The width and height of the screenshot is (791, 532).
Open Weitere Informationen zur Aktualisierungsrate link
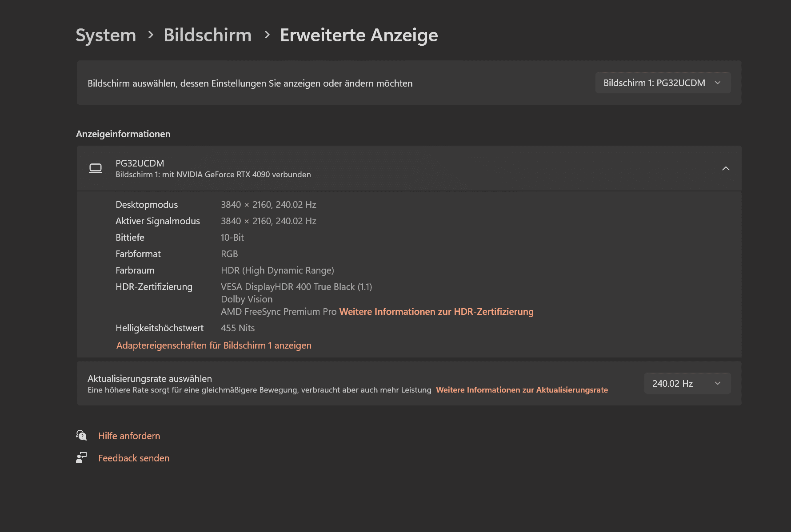coord(522,390)
